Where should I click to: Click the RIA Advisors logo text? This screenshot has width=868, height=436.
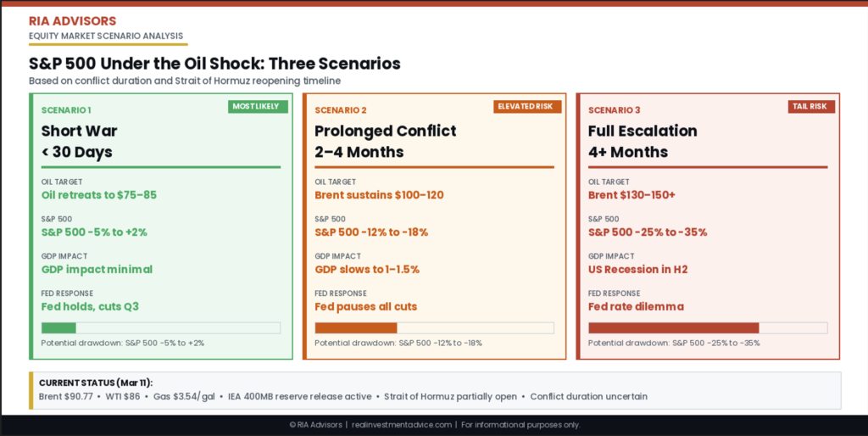pyautogui.click(x=72, y=20)
